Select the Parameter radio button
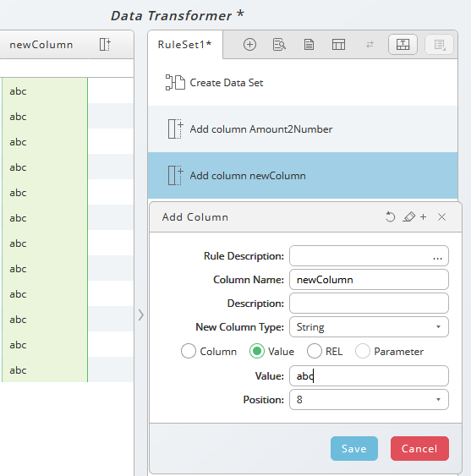The image size is (471, 476). (x=363, y=351)
